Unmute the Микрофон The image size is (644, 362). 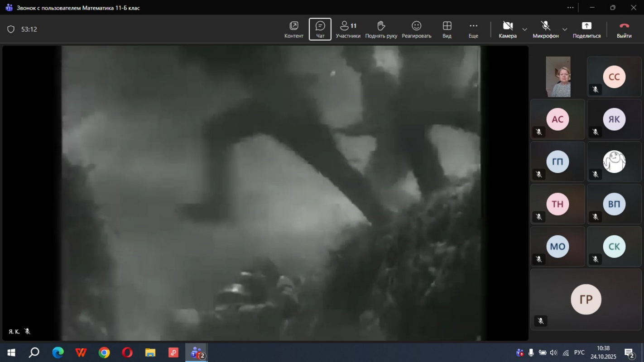545,29
